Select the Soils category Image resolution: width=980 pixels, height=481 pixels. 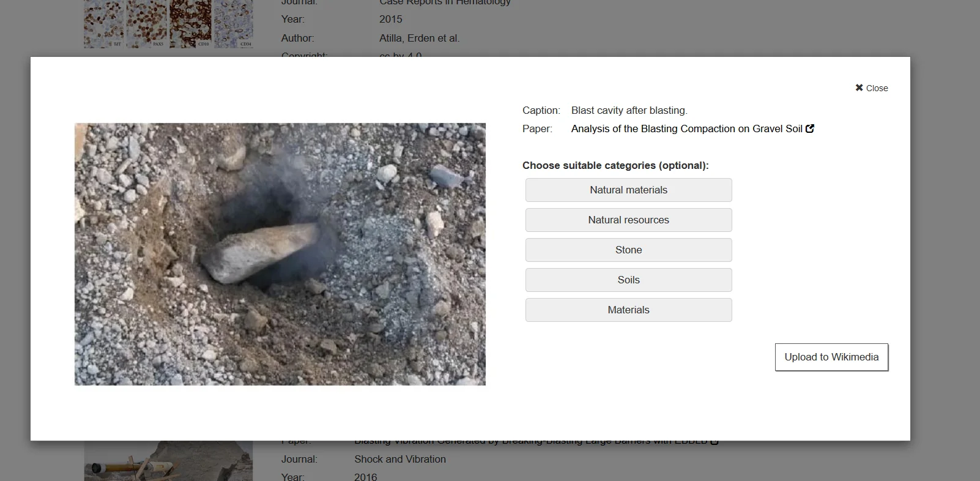tap(628, 280)
